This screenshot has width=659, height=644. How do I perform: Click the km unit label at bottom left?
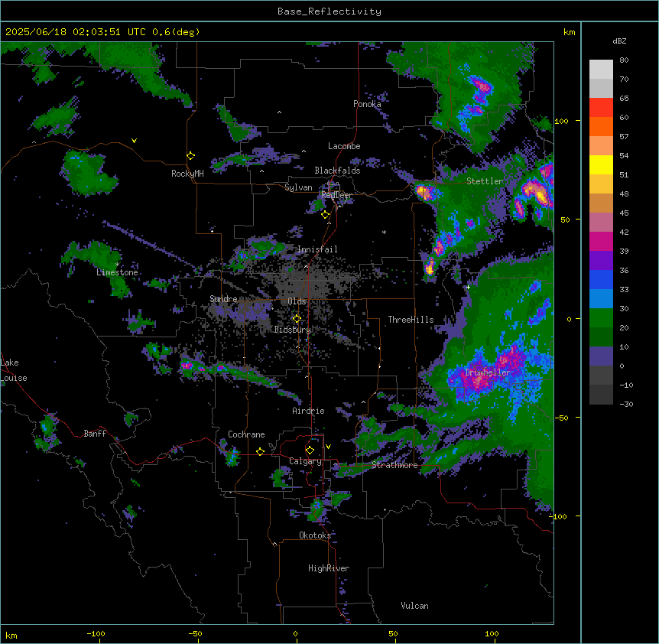(x=11, y=635)
